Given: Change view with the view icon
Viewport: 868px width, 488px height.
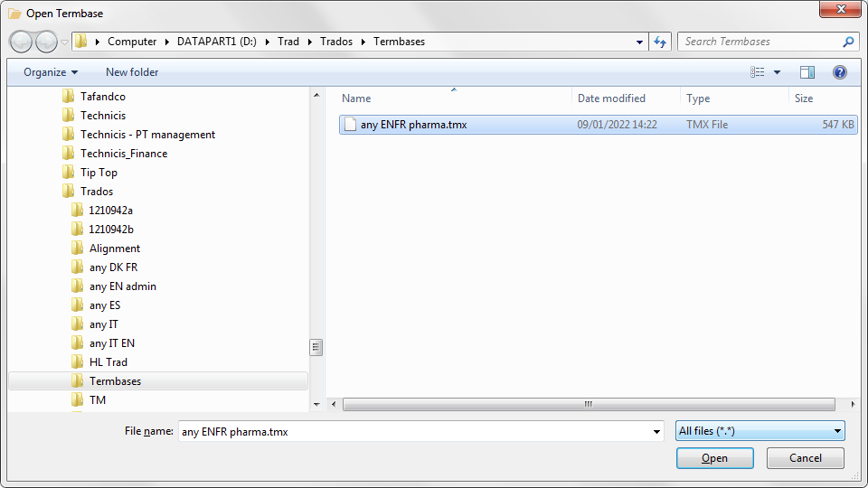Looking at the screenshot, I should (x=758, y=72).
